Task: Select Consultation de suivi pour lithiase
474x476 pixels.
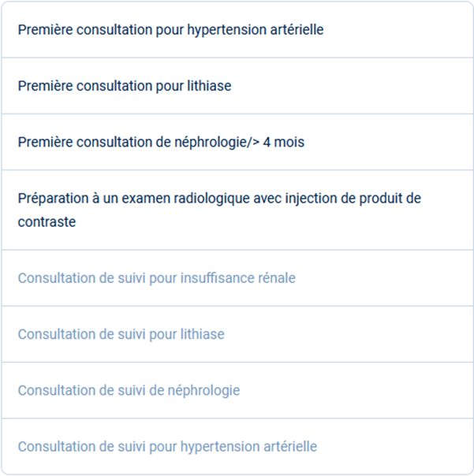Action: point(237,334)
